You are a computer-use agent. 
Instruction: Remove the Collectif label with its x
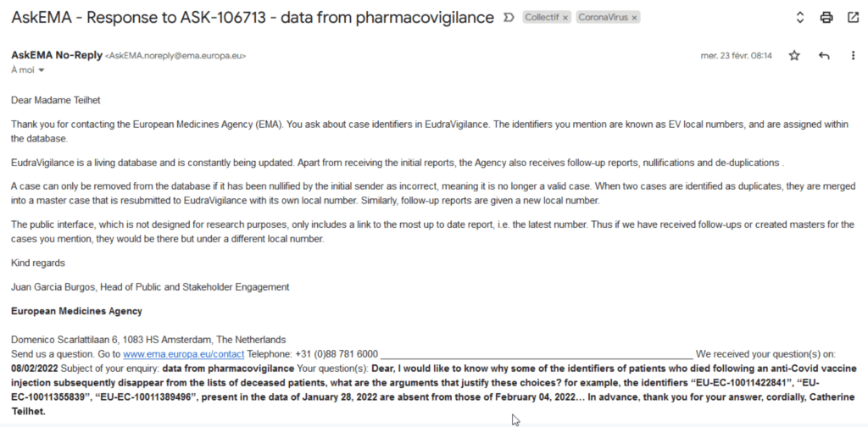coord(565,18)
